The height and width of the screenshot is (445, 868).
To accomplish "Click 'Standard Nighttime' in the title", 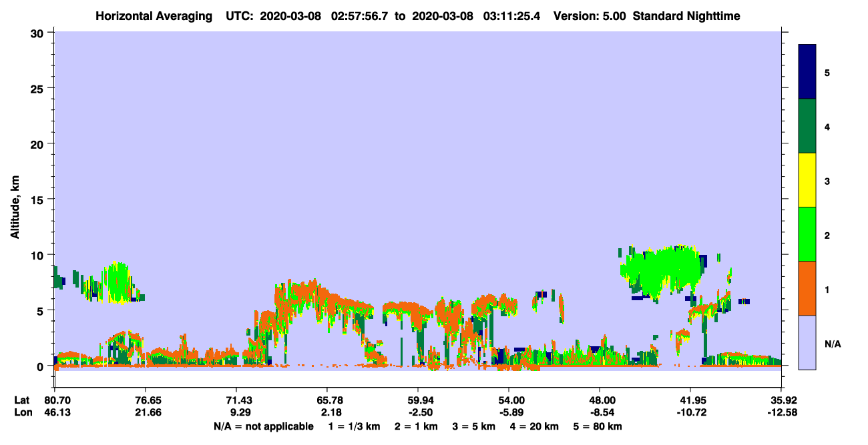I will coord(686,15).
